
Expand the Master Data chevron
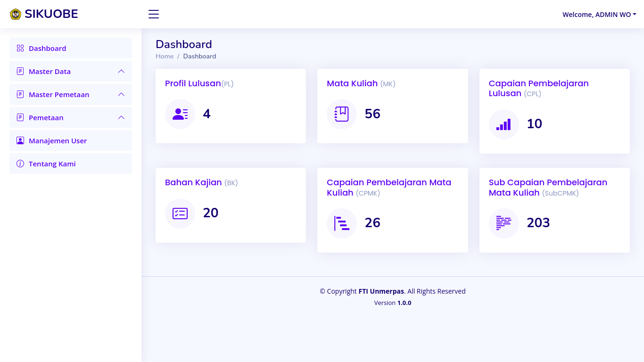121,71
